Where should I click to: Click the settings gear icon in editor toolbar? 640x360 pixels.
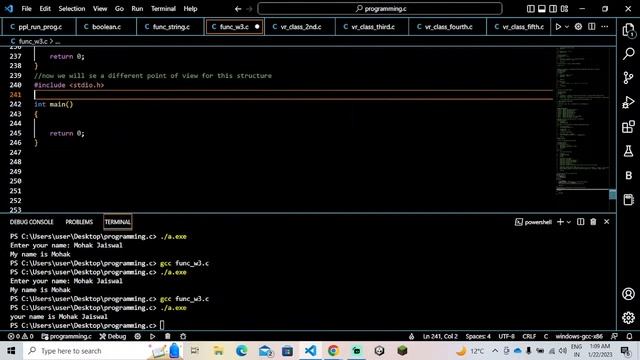[x=578, y=27]
